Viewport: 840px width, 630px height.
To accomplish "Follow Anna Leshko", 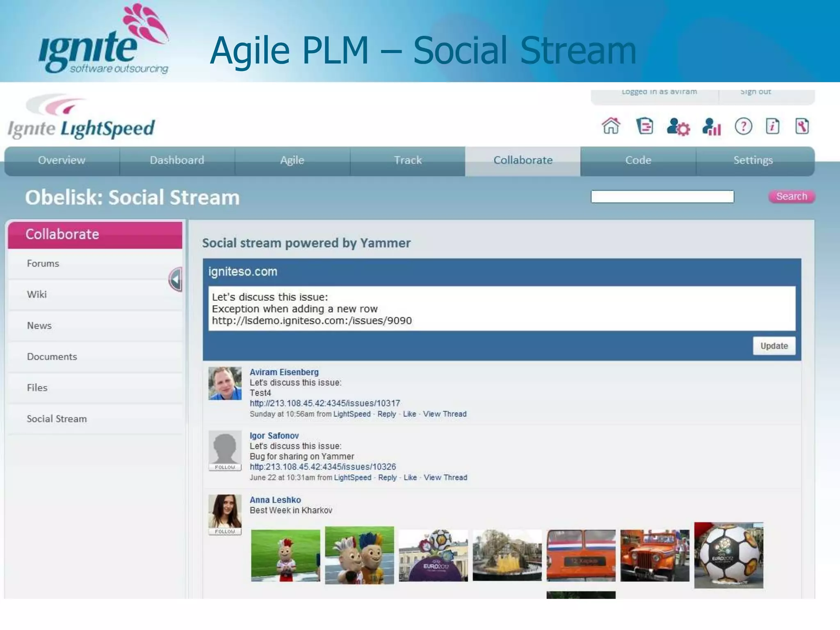I will click(x=225, y=531).
